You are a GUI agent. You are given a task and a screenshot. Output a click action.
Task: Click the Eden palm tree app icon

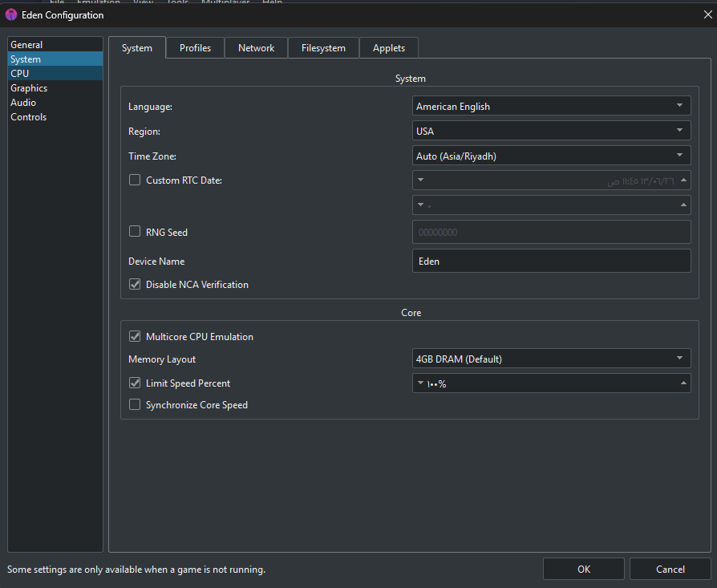click(11, 14)
